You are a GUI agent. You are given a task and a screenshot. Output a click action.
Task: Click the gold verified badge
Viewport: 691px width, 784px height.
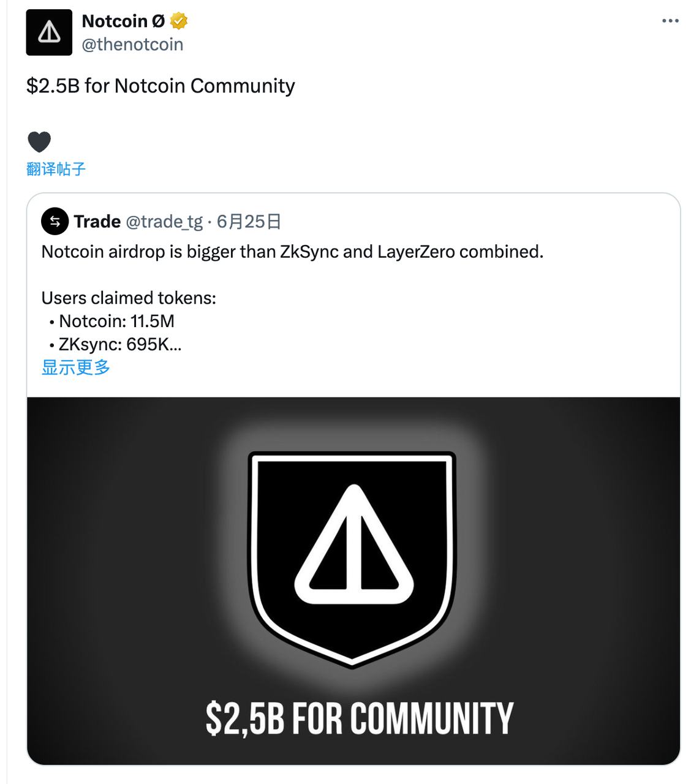[179, 21]
